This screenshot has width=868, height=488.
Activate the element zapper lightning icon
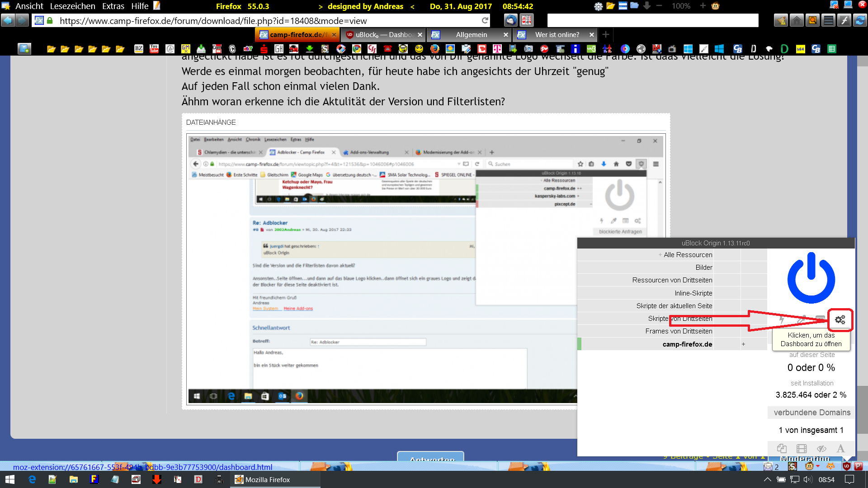coord(782,319)
